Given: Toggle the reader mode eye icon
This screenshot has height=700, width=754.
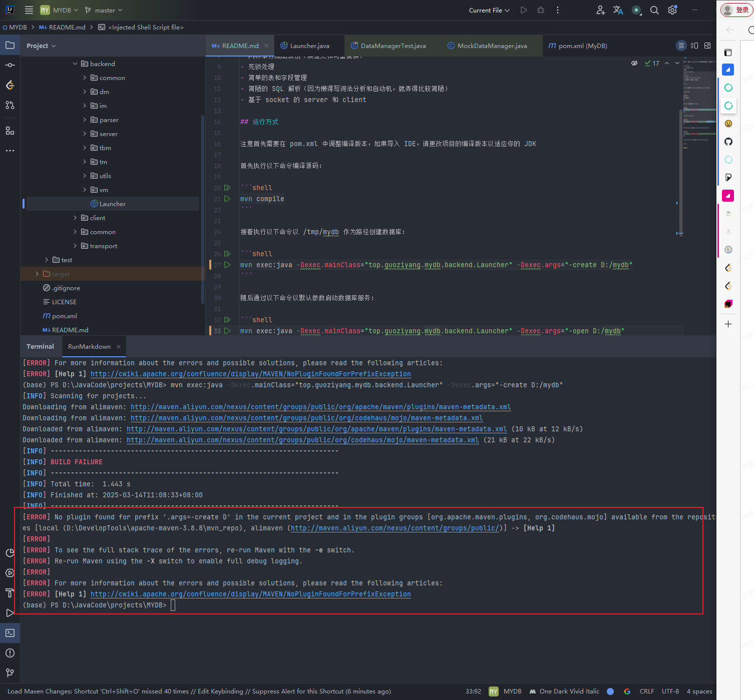Looking at the screenshot, I should point(634,63).
